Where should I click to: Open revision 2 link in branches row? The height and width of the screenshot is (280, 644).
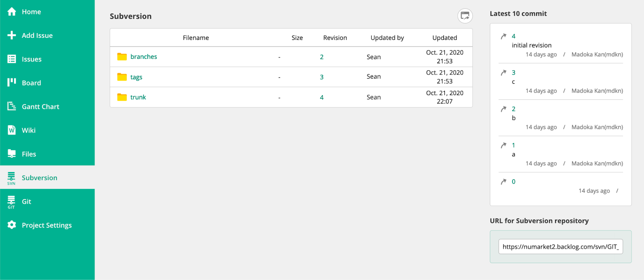coord(322,57)
